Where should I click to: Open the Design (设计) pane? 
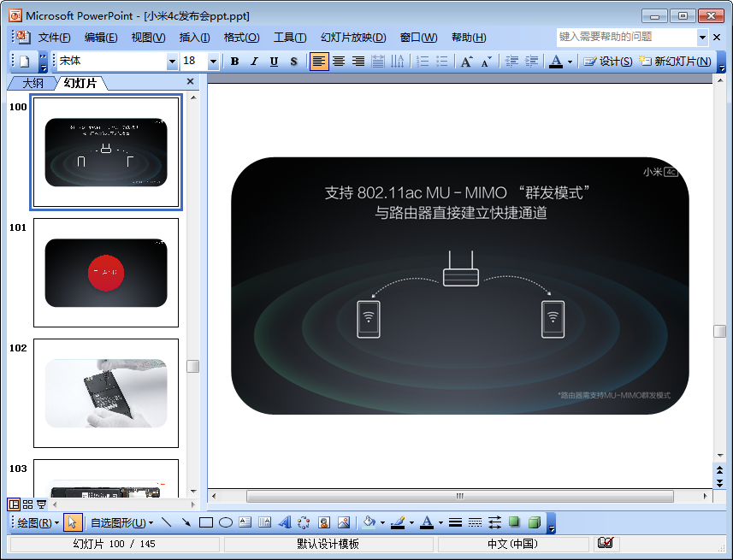click(x=608, y=62)
